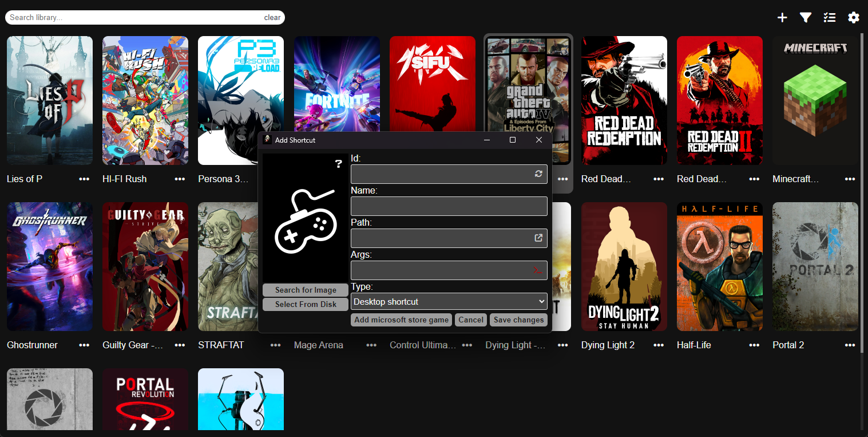
Task: Click Add microsoft store game
Action: point(401,320)
